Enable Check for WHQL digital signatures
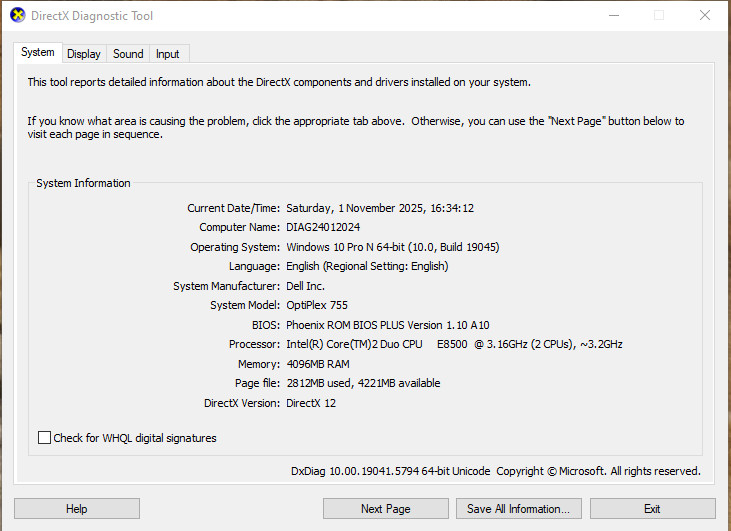This screenshot has width=731, height=531. [x=44, y=438]
